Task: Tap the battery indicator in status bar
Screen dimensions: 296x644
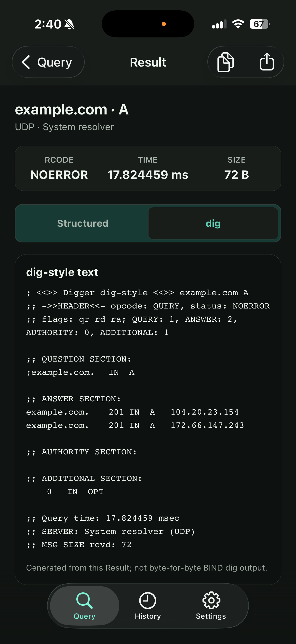Action: 260,24
